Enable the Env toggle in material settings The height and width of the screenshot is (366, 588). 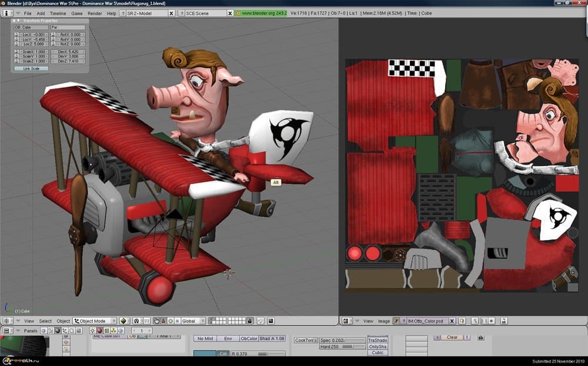[x=228, y=339]
